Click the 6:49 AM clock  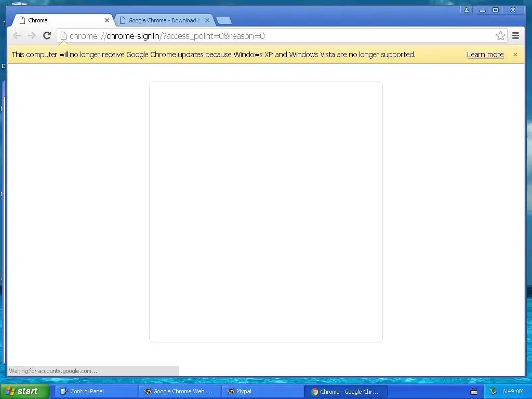513,391
